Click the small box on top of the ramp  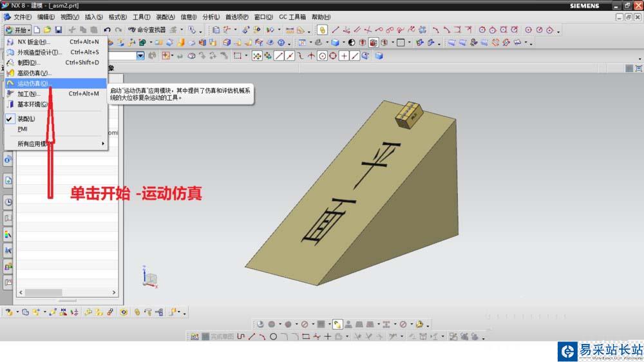point(409,115)
